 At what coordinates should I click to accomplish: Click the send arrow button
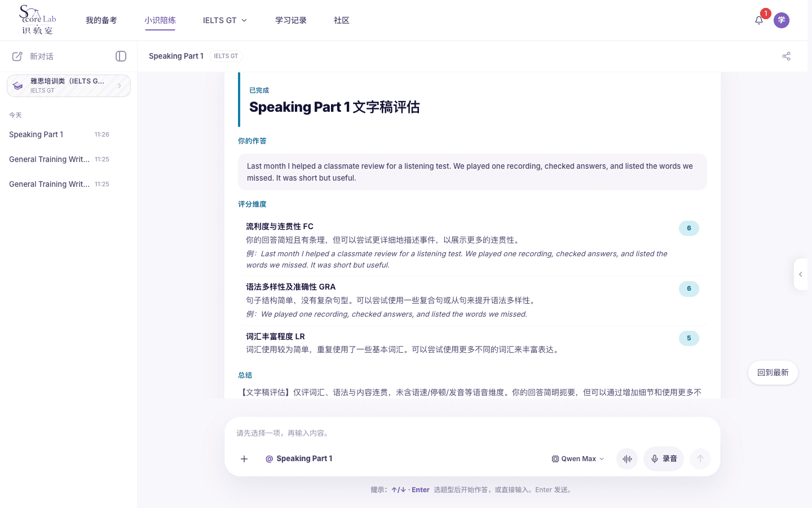[x=700, y=459]
